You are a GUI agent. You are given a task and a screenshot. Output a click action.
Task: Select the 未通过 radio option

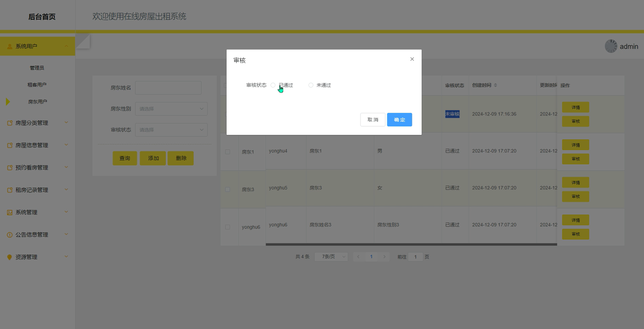point(311,85)
